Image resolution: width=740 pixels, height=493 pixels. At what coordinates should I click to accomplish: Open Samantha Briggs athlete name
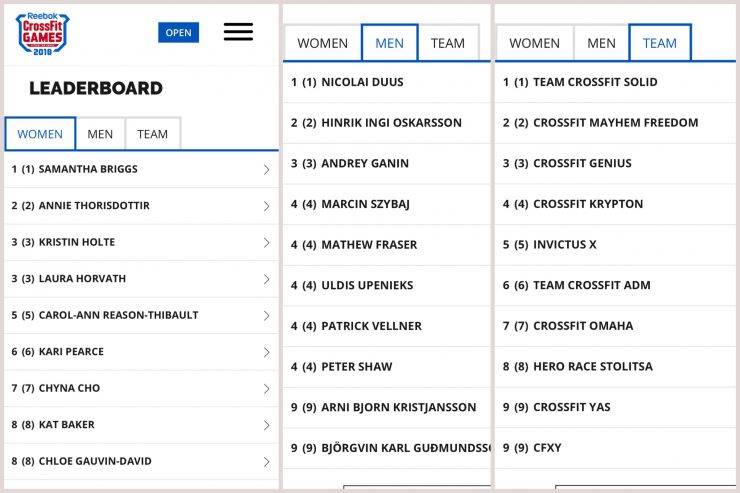pyautogui.click(x=88, y=169)
